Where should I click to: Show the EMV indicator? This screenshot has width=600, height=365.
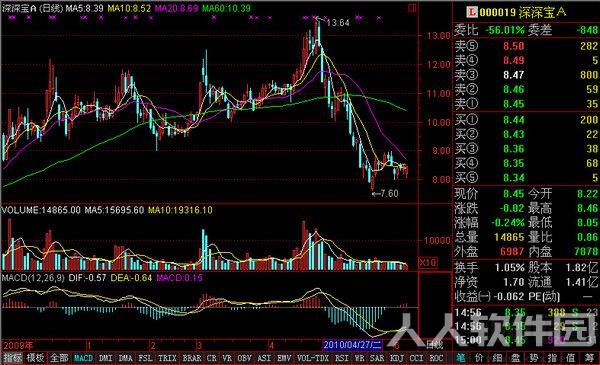coord(284,358)
